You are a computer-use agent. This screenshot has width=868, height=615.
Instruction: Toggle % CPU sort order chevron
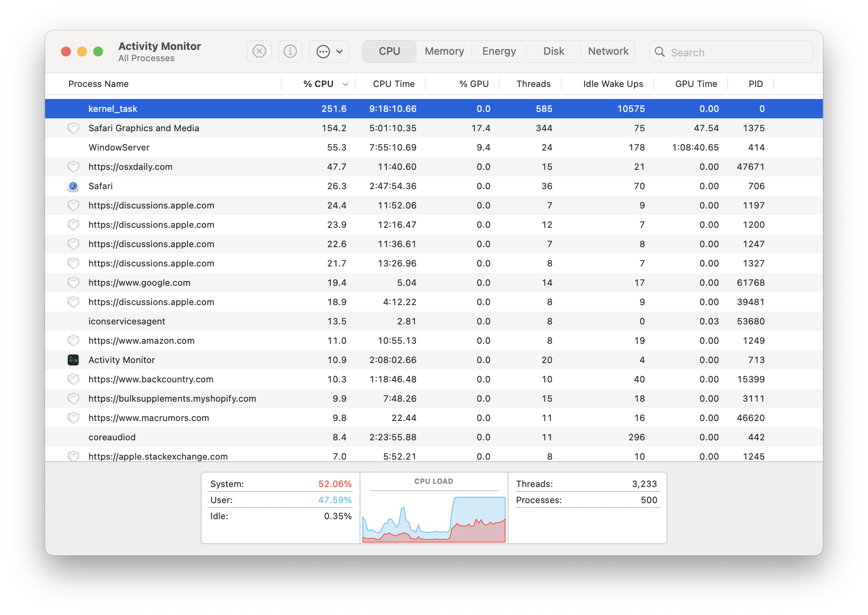[345, 84]
